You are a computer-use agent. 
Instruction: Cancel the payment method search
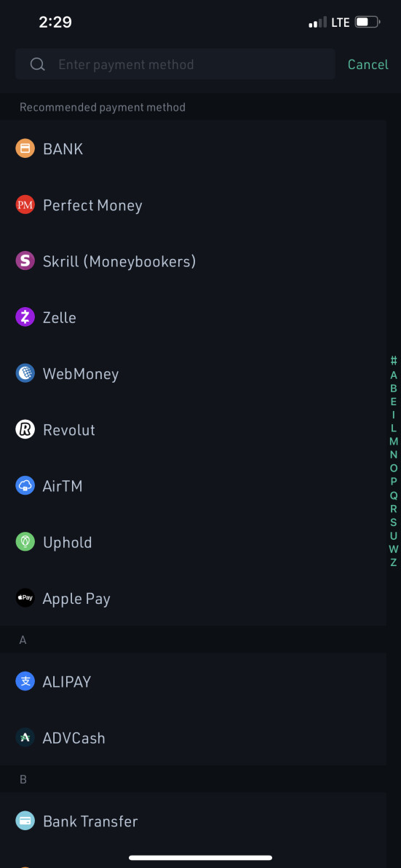click(x=368, y=64)
